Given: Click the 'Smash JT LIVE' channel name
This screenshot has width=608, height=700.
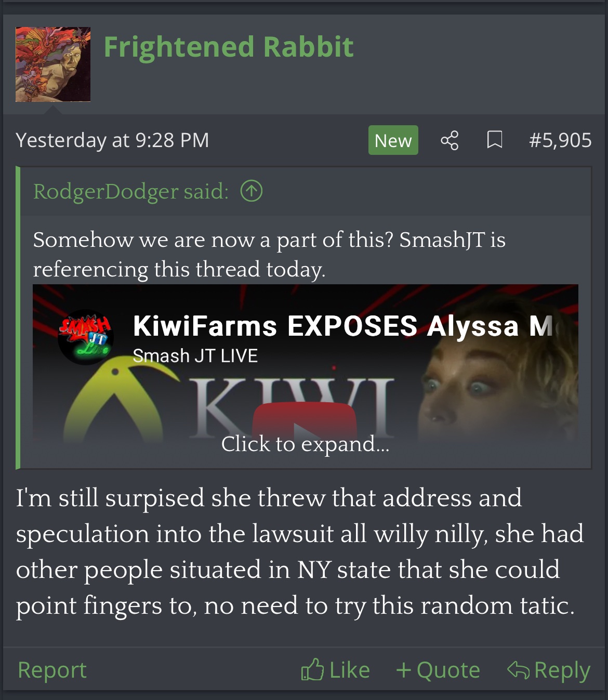Looking at the screenshot, I should 195,356.
